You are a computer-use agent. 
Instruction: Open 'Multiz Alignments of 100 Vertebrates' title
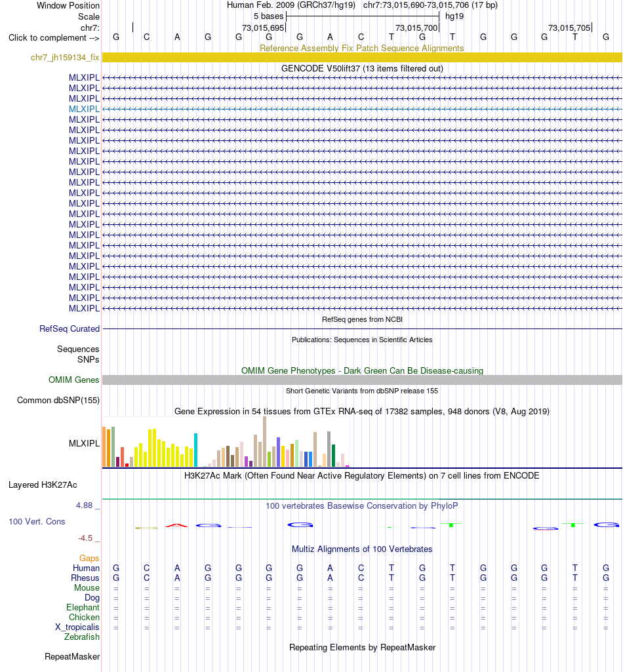tap(362, 549)
